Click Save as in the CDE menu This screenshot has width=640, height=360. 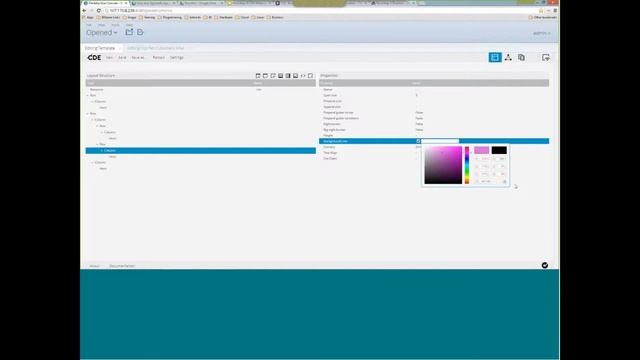point(138,58)
